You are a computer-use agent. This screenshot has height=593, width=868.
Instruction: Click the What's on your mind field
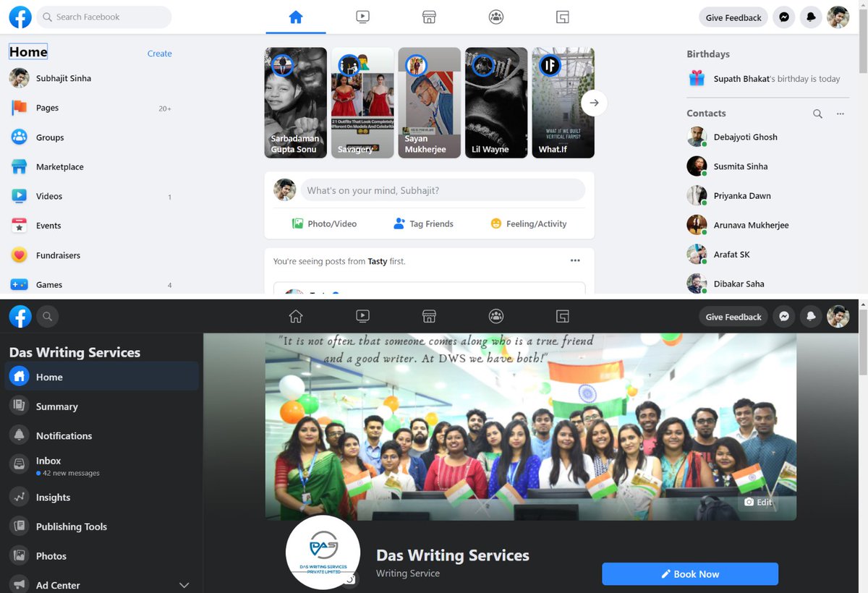443,190
